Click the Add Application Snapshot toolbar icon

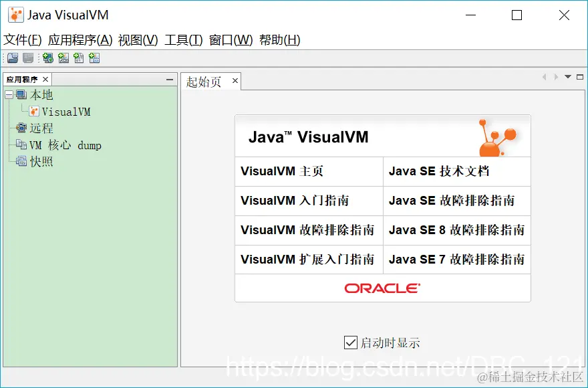(x=94, y=58)
